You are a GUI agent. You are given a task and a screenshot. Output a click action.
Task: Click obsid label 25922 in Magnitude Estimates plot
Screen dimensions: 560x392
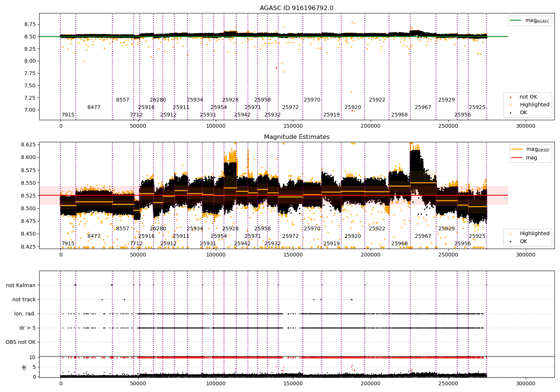coord(377,228)
